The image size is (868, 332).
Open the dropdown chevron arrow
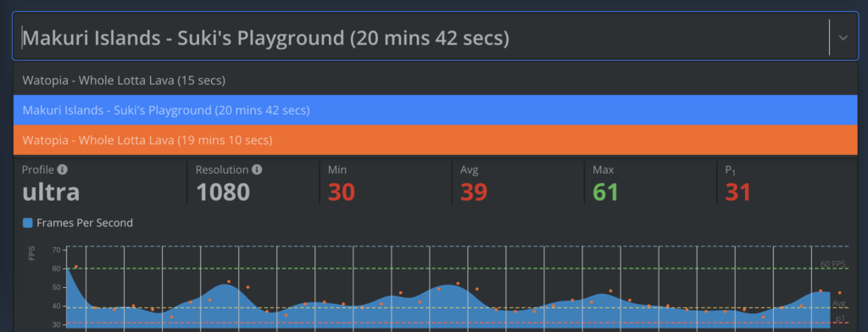pyautogui.click(x=843, y=37)
